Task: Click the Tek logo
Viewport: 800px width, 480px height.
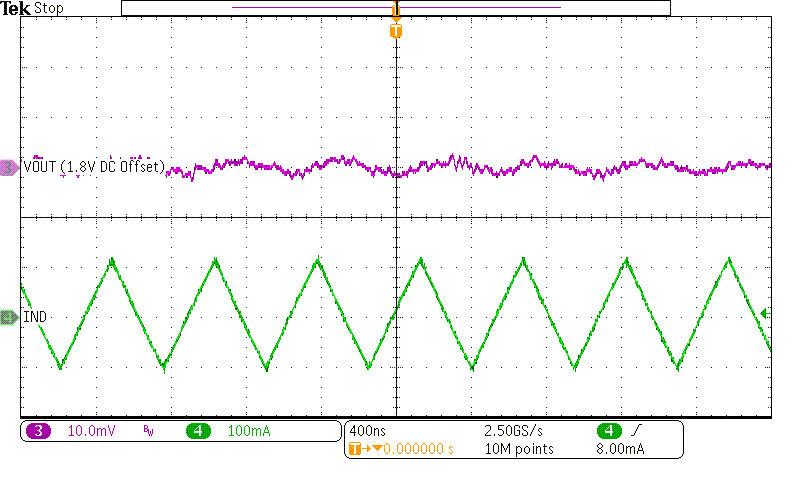Action: (x=15, y=8)
